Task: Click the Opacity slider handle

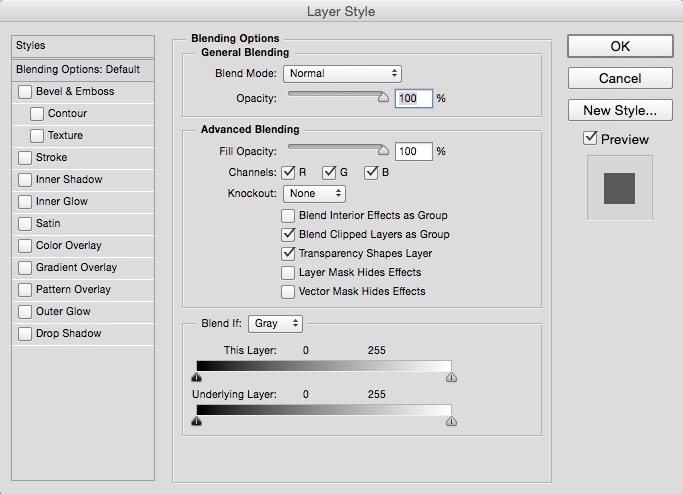Action: point(383,97)
